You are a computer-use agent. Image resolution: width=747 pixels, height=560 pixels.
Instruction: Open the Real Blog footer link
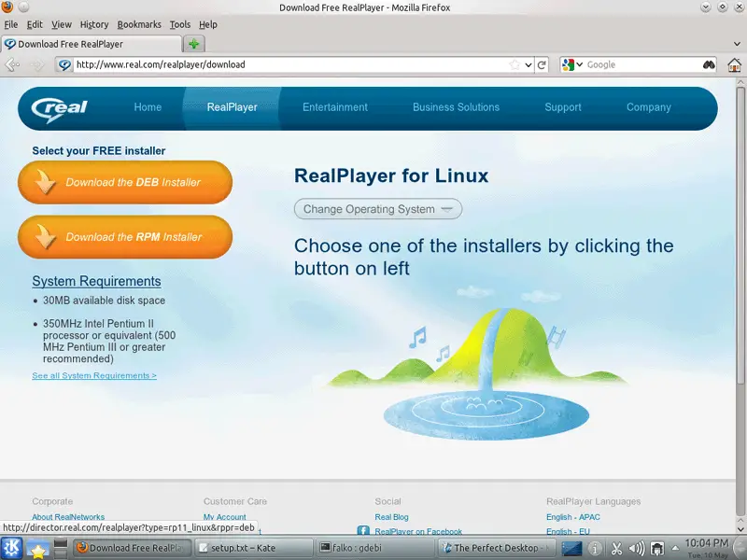[391, 517]
